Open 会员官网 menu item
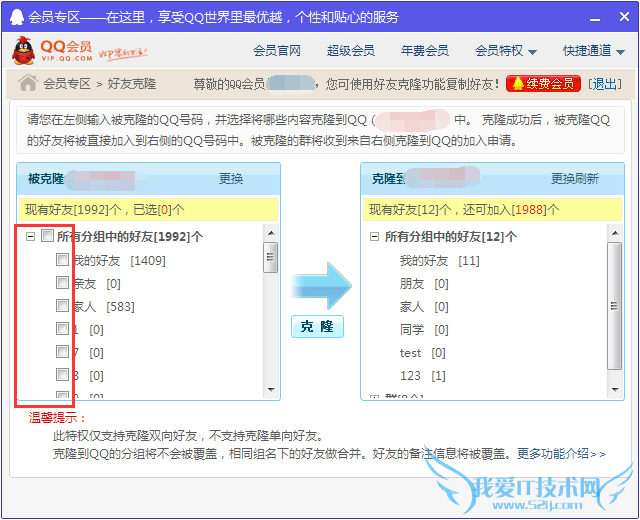 click(x=277, y=51)
